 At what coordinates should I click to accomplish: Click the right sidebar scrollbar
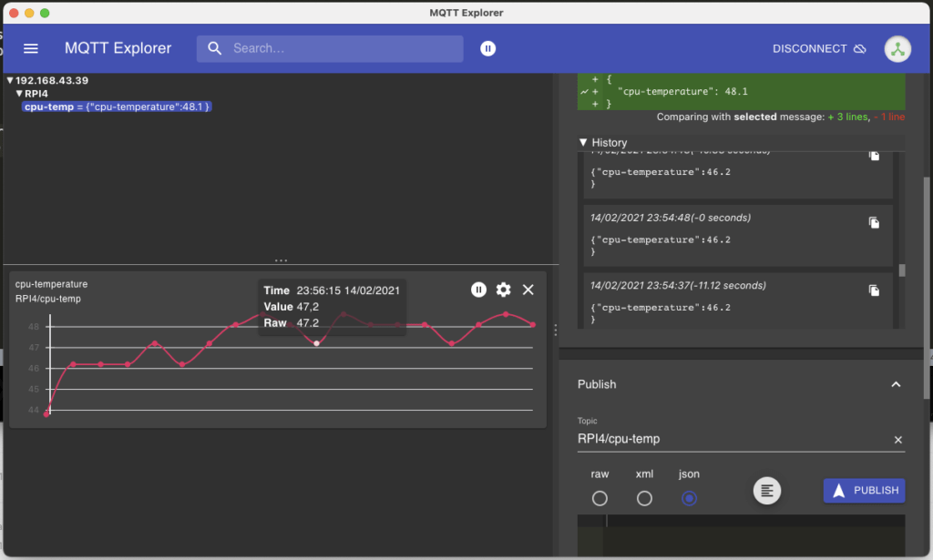click(926, 288)
